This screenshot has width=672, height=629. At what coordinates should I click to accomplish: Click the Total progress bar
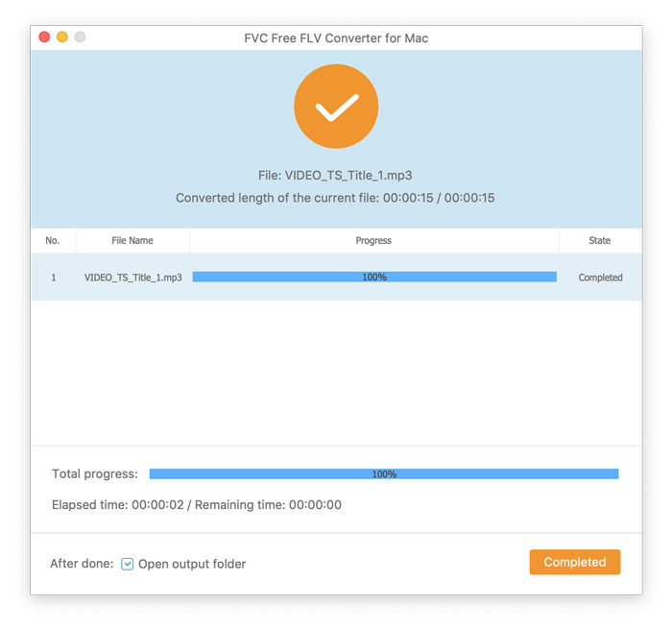coord(384,473)
